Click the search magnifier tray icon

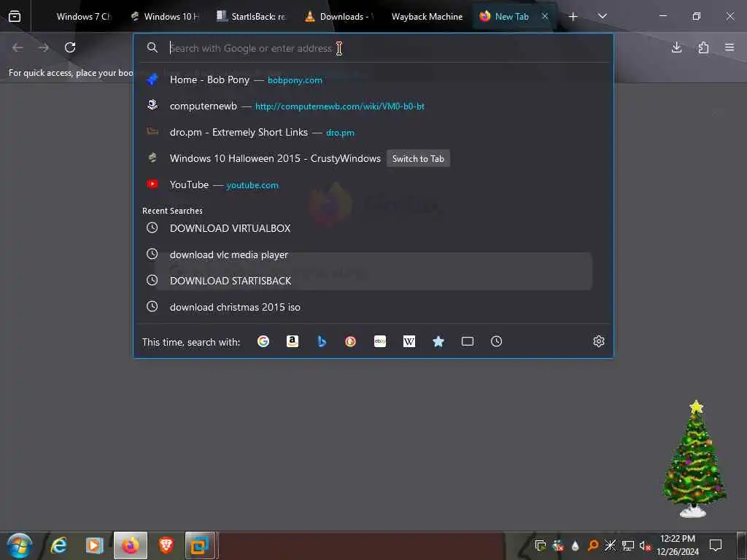[592, 545]
